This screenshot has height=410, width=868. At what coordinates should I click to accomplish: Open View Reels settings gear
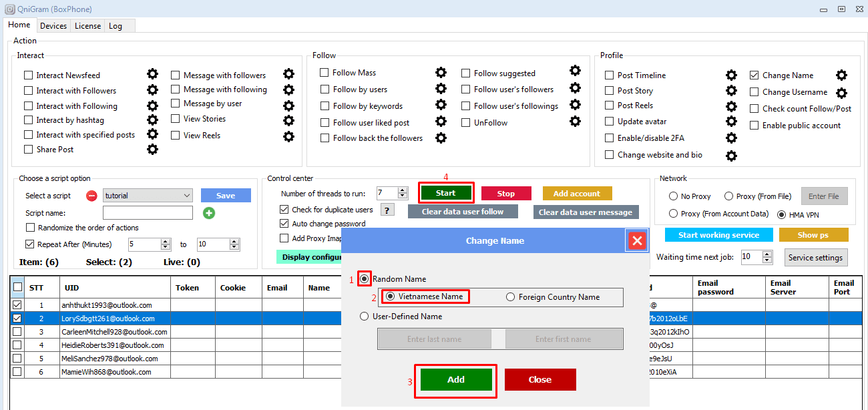tap(288, 136)
